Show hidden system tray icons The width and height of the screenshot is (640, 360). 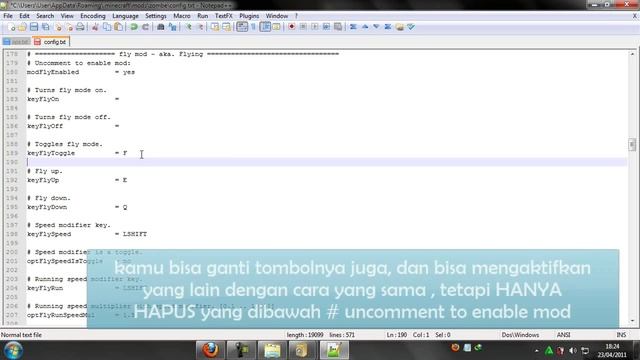tap(537, 351)
